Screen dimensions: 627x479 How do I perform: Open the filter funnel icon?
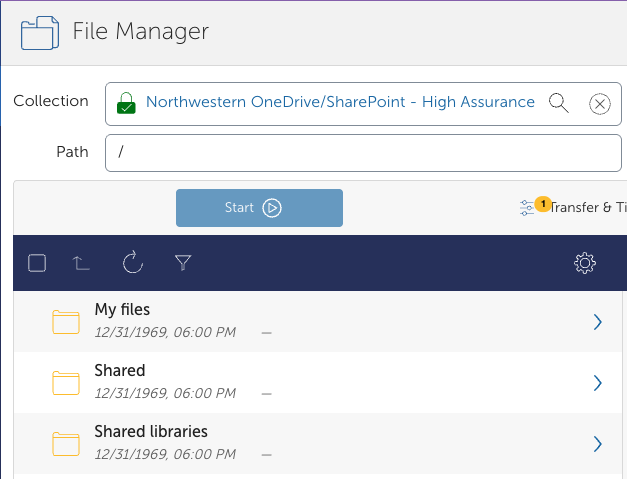[183, 263]
